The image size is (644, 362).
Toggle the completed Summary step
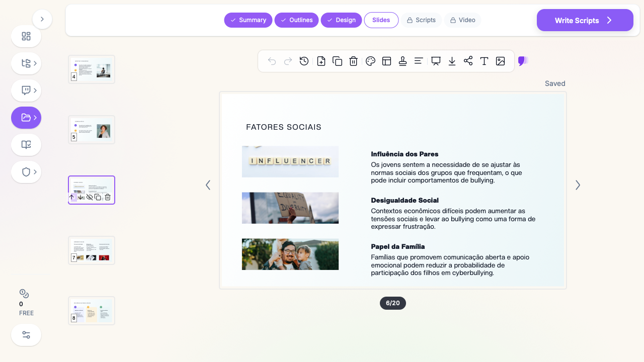248,20
